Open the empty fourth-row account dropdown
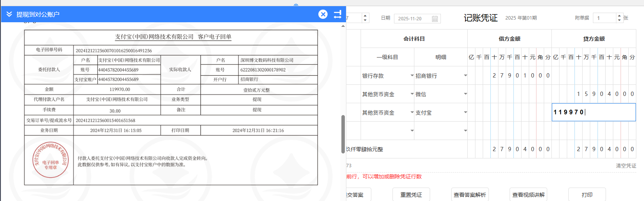The height and width of the screenshot is (201, 644). [x=412, y=131]
